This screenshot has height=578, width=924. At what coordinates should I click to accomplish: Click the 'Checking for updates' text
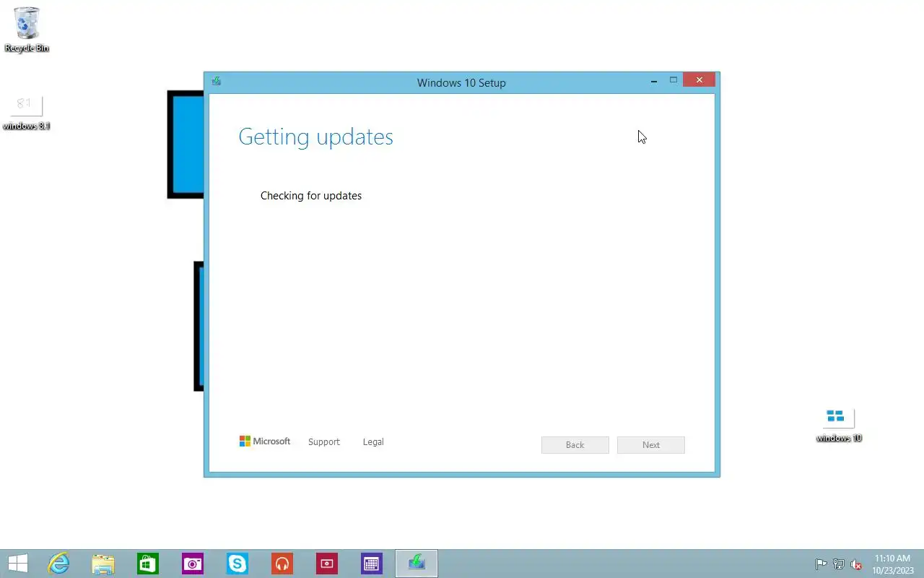click(x=311, y=196)
